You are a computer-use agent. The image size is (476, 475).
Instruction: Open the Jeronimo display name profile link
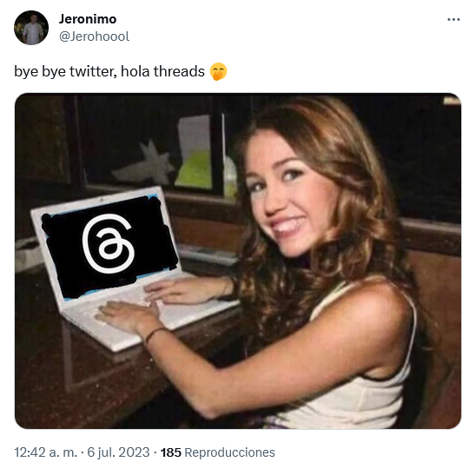pyautogui.click(x=88, y=19)
